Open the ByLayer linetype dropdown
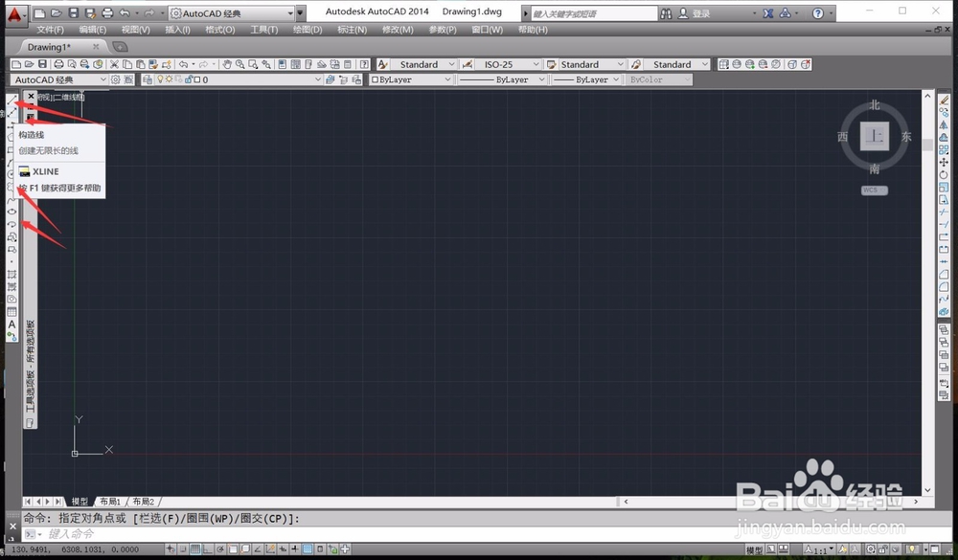 (x=502, y=79)
